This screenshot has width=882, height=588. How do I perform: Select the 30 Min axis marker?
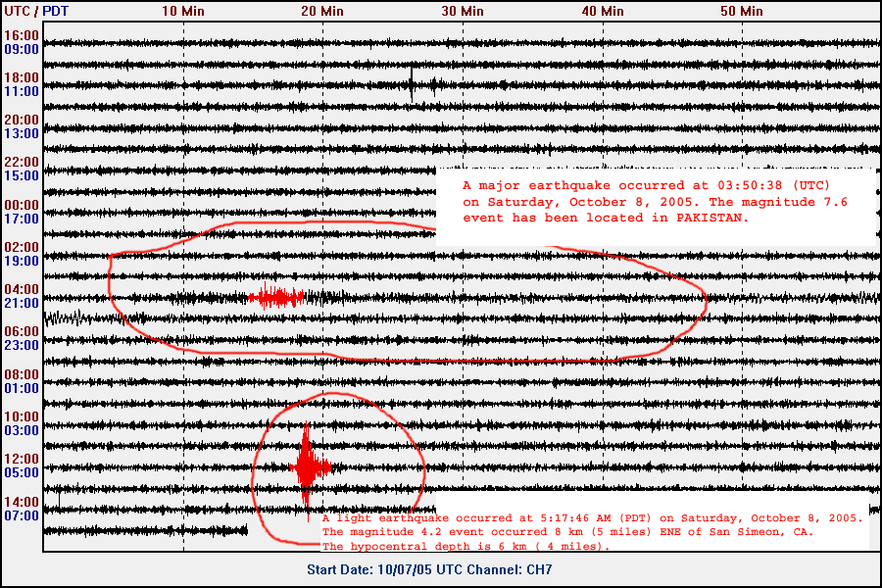[x=463, y=11]
